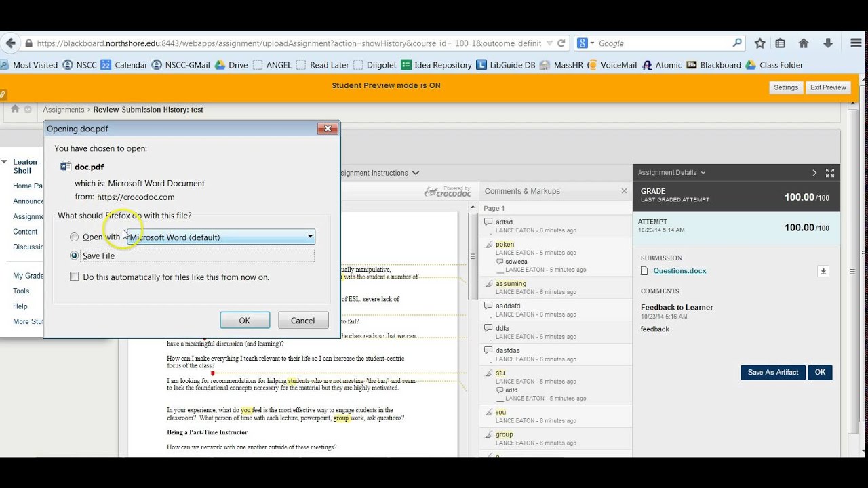The height and width of the screenshot is (488, 868).
Task: Open the Atomic bookmark
Action: click(662, 65)
